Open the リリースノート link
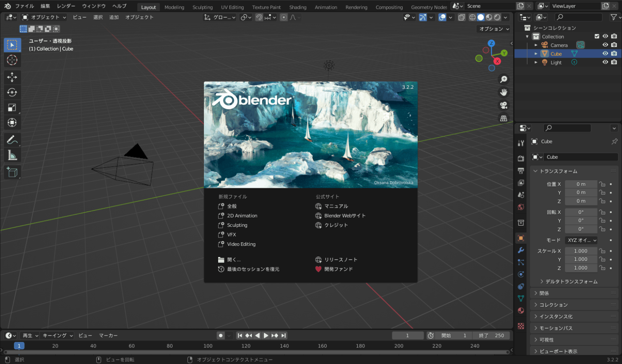The width and height of the screenshot is (622, 364). coord(336,260)
